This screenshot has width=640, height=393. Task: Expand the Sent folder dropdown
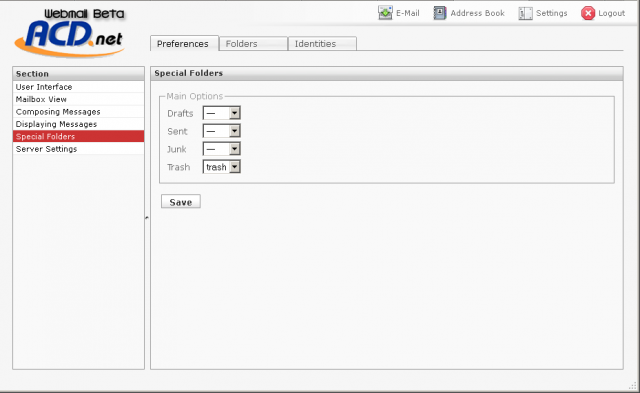coord(222,131)
